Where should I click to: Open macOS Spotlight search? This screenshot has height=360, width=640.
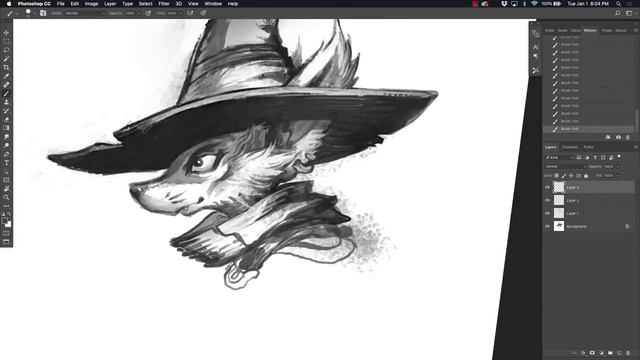coord(618,4)
